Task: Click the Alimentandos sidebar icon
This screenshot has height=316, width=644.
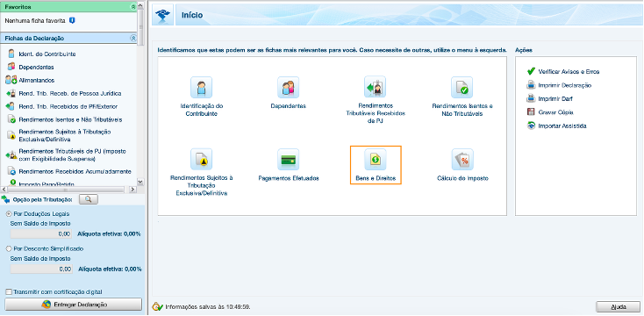Action: 11,80
